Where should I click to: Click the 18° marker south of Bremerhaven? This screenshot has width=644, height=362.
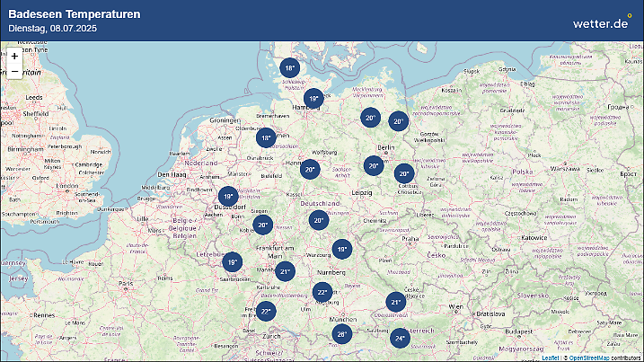point(265,138)
